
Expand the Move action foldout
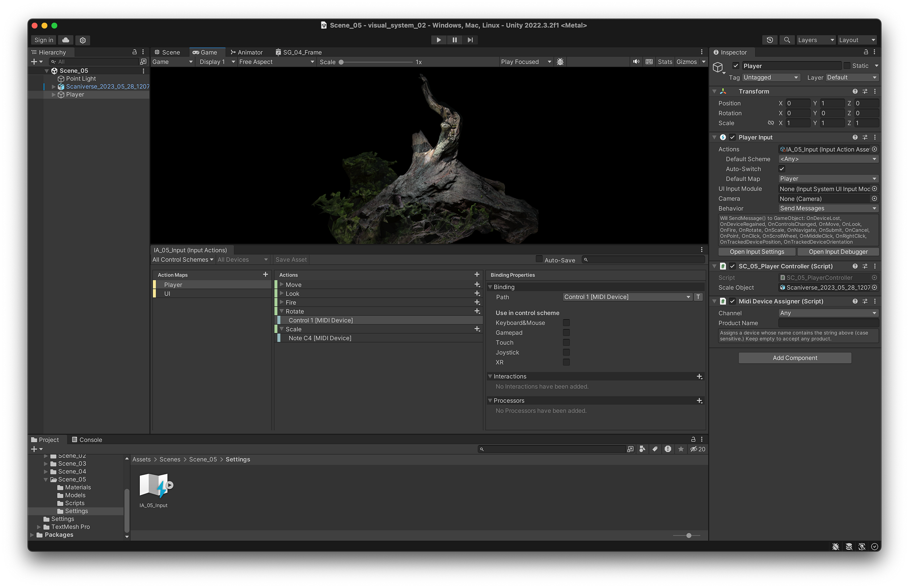point(282,284)
